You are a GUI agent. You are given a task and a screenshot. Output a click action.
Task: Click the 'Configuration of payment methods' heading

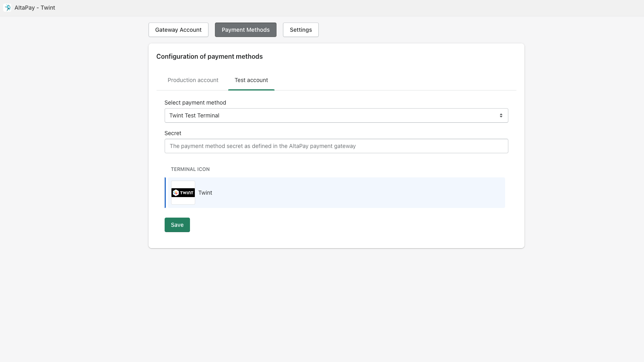[x=209, y=56]
